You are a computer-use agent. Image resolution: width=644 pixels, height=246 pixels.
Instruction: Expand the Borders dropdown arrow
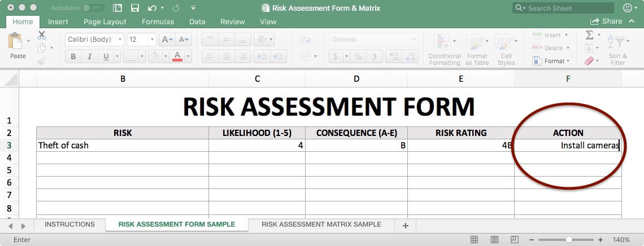(142, 56)
